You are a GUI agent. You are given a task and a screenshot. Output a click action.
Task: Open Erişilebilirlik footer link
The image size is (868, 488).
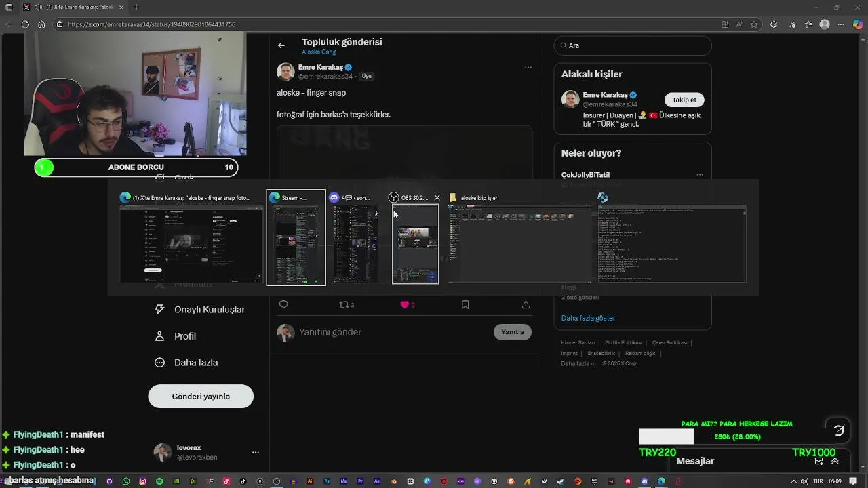pyautogui.click(x=601, y=353)
